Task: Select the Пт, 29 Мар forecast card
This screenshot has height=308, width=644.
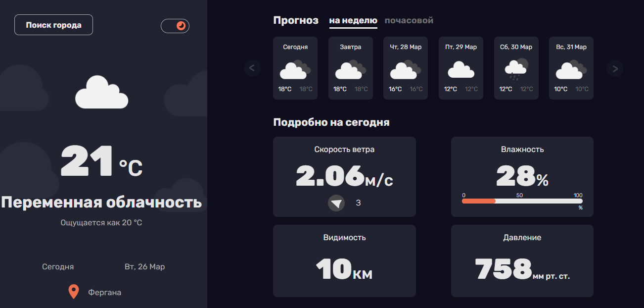Action: pyautogui.click(x=461, y=68)
